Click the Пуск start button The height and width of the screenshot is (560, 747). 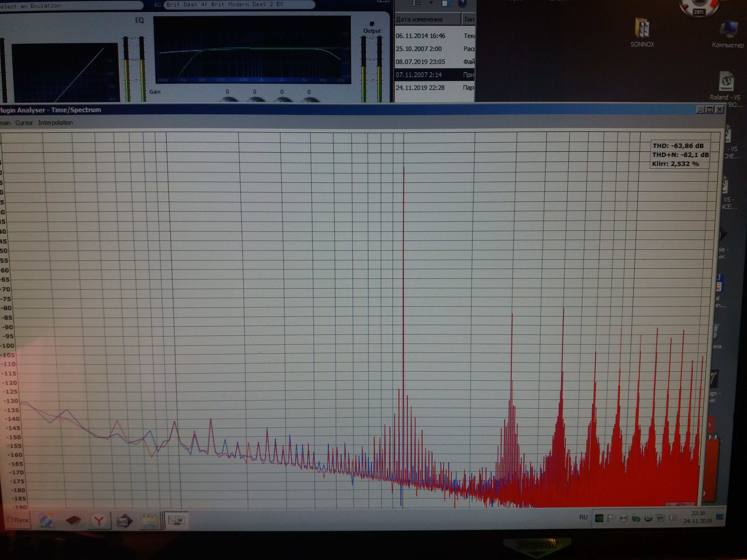tap(18, 520)
